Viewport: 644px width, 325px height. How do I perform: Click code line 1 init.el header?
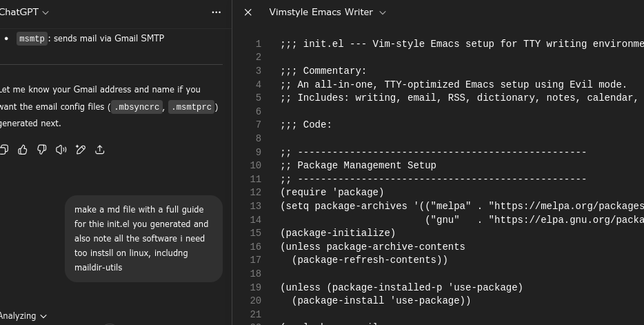pyautogui.click(x=462, y=44)
